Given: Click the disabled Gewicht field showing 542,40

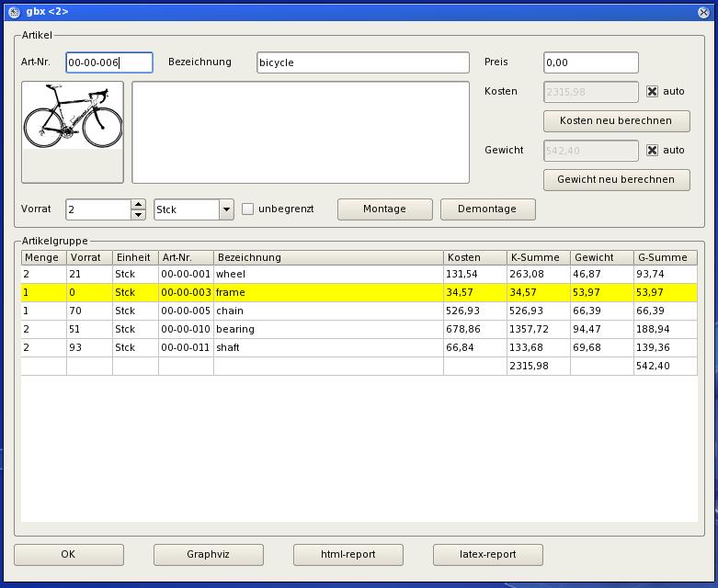Looking at the screenshot, I should pos(591,151).
